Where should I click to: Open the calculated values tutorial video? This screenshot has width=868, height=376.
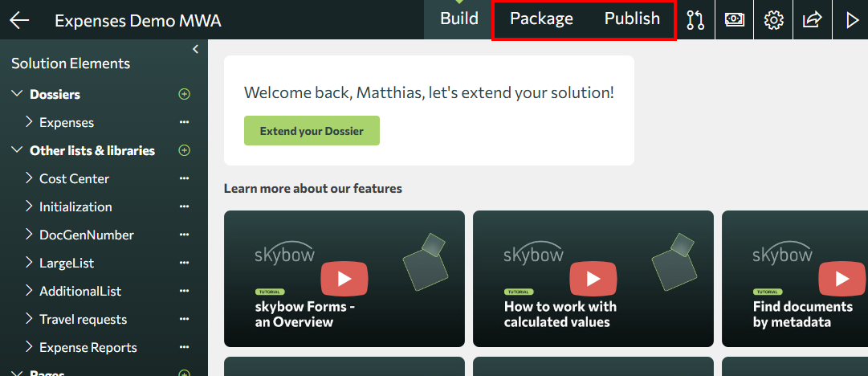[593, 279]
